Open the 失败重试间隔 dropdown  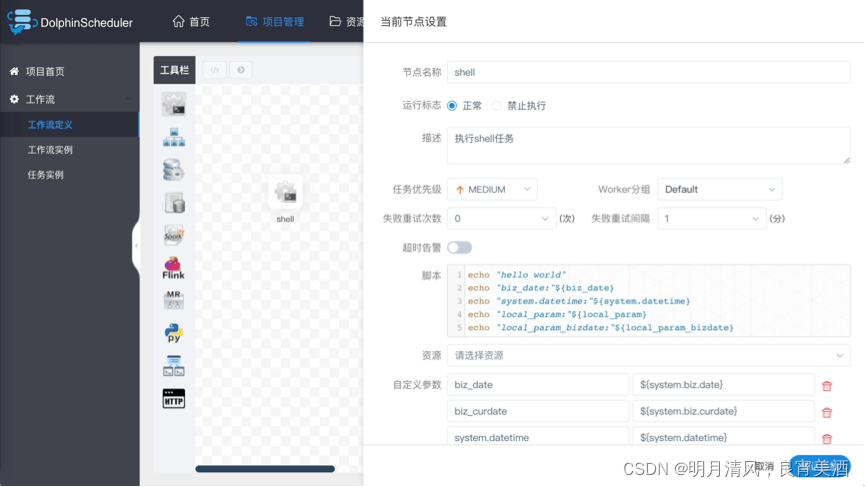coord(712,218)
